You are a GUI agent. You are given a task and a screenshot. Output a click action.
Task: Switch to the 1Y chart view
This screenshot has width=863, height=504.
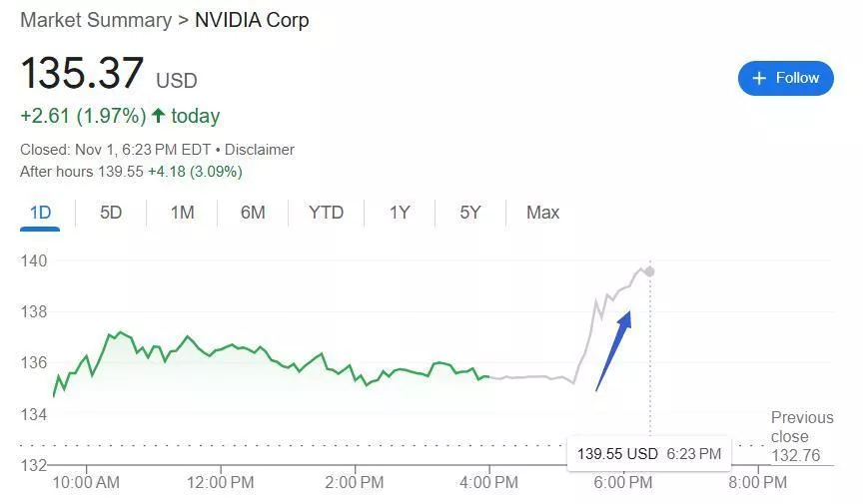pyautogui.click(x=400, y=213)
